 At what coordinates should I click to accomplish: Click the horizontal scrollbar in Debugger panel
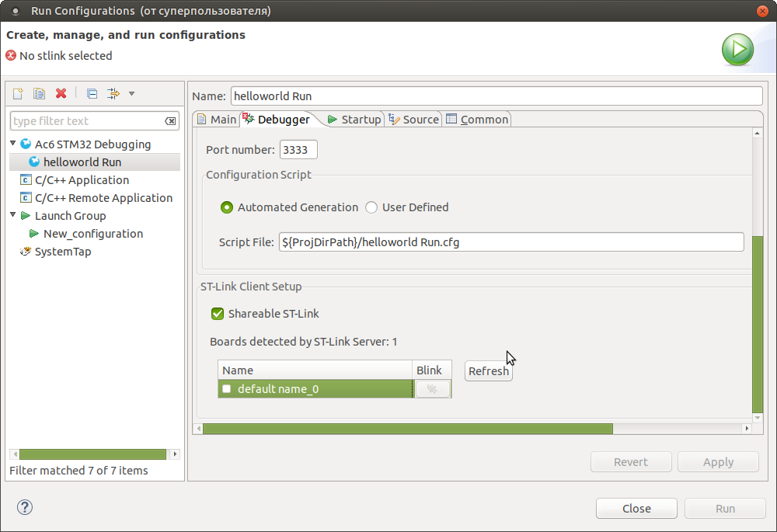tap(407, 429)
